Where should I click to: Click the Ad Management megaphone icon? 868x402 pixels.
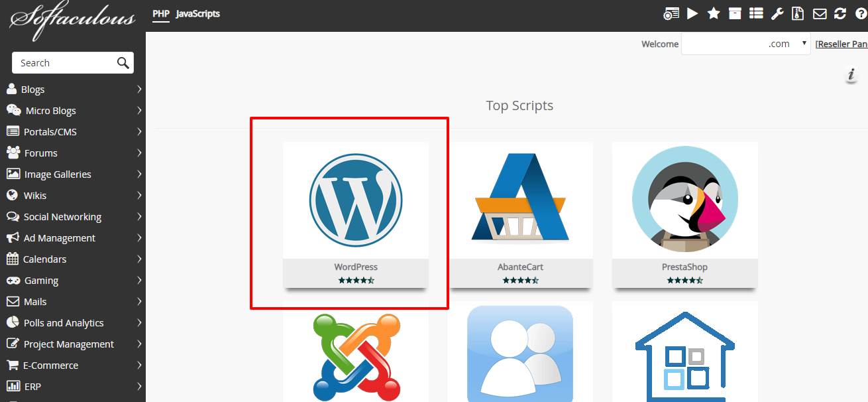click(x=13, y=237)
